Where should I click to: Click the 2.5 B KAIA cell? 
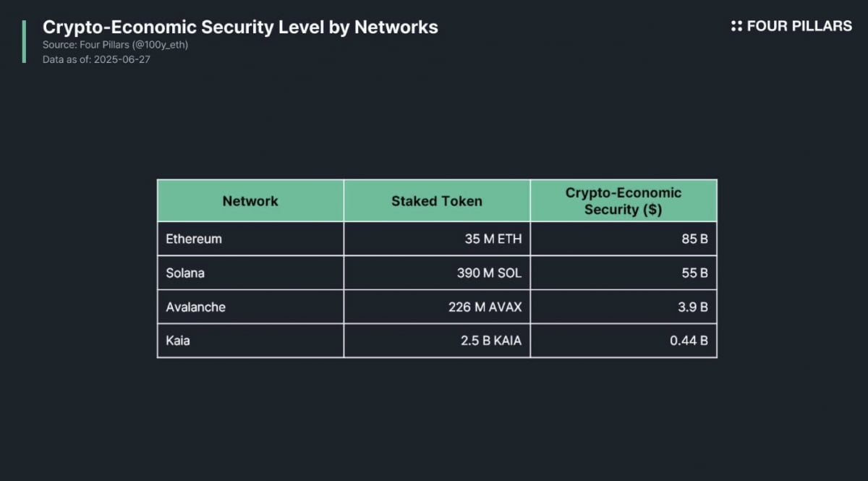pyautogui.click(x=490, y=340)
